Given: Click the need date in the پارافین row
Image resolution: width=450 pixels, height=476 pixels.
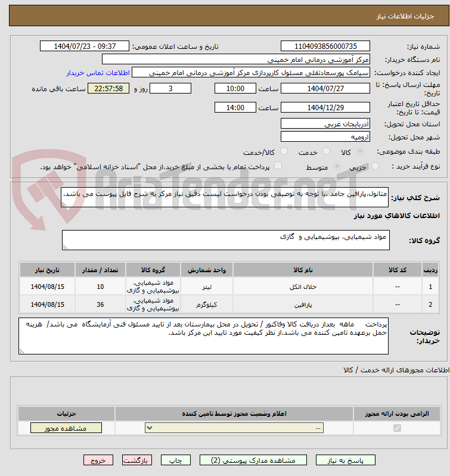Looking at the screenshot, I should pos(47,304).
